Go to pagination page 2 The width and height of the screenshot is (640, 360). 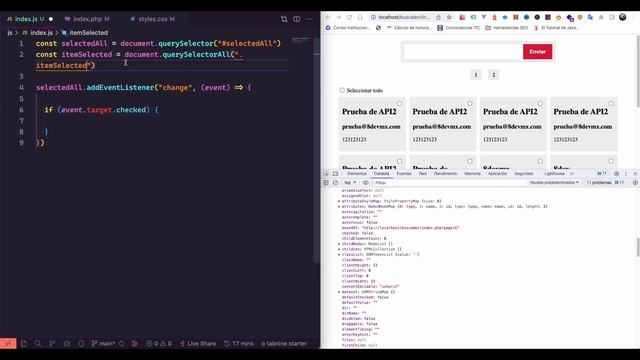pyautogui.click(x=493, y=75)
